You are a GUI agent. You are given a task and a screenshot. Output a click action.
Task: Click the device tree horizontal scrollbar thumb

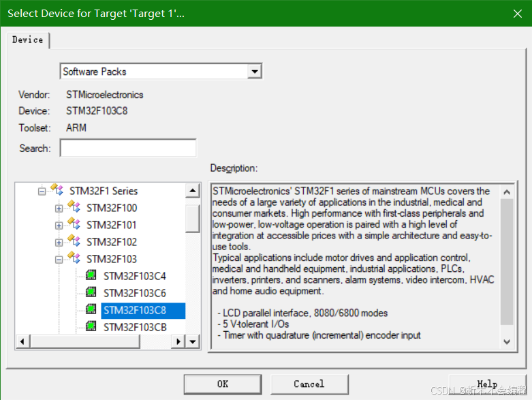[x=85, y=341]
